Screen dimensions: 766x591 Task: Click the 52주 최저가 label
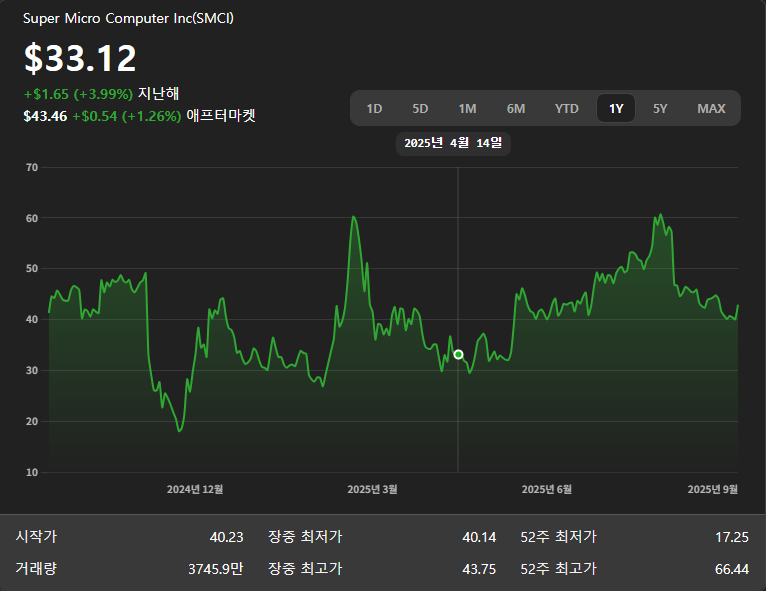[558, 537]
